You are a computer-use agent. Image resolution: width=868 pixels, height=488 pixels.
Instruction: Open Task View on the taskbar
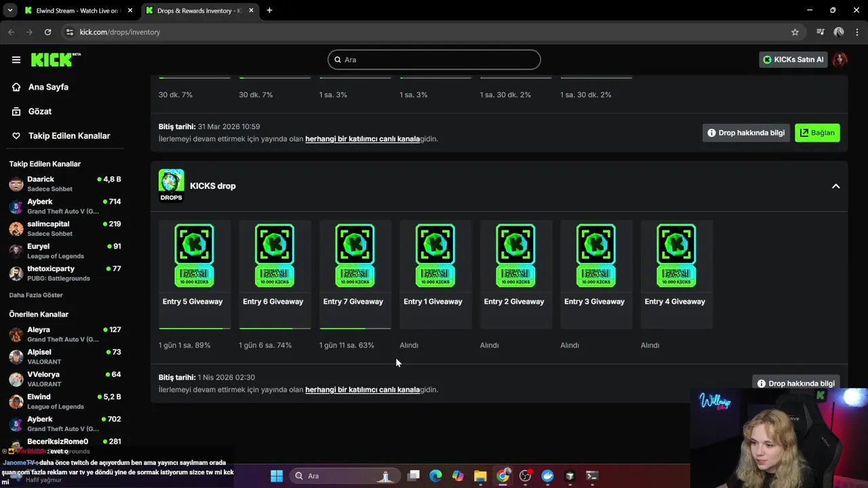[x=414, y=476]
